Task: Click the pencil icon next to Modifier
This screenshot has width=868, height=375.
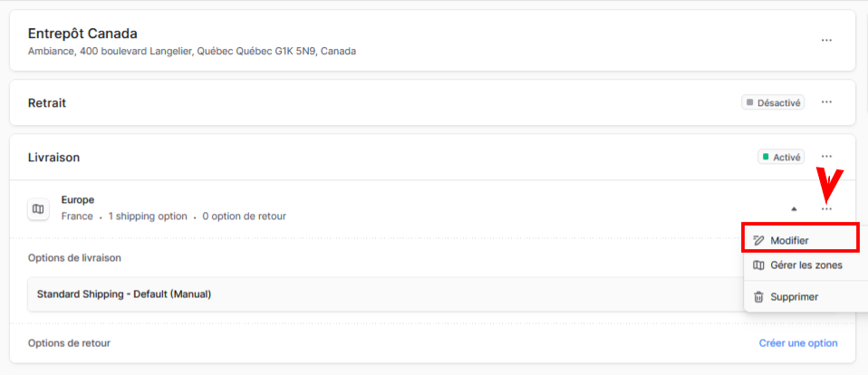Action: [x=758, y=241]
